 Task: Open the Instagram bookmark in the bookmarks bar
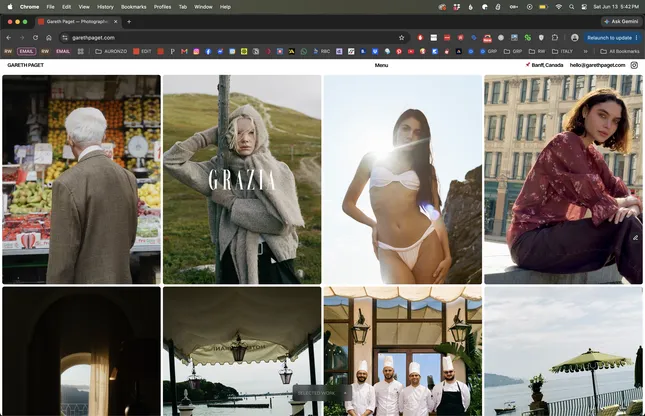point(196,51)
